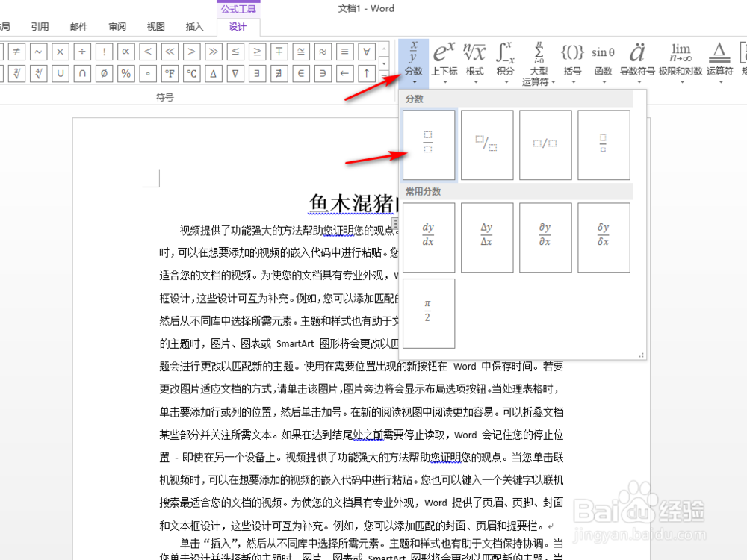Insert the proportional-to ∝ symbol
The width and height of the screenshot is (747, 560).
pyautogui.click(x=125, y=52)
